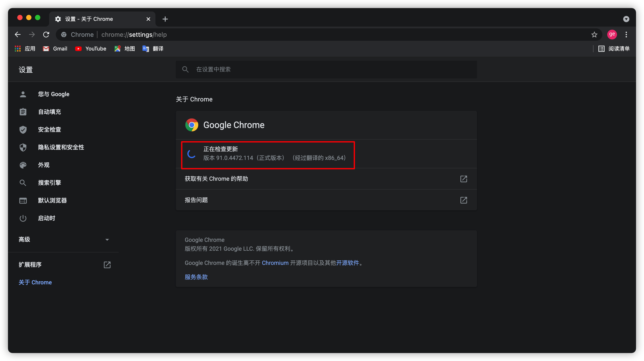Image resolution: width=644 pixels, height=361 pixels.
Task: Open Chrome three-dot menu
Action: point(626,35)
